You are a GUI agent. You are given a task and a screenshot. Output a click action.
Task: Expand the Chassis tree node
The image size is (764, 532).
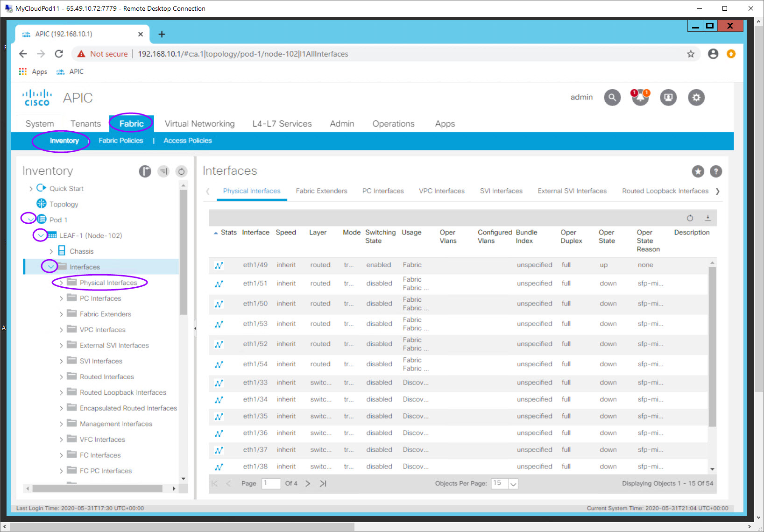click(51, 251)
